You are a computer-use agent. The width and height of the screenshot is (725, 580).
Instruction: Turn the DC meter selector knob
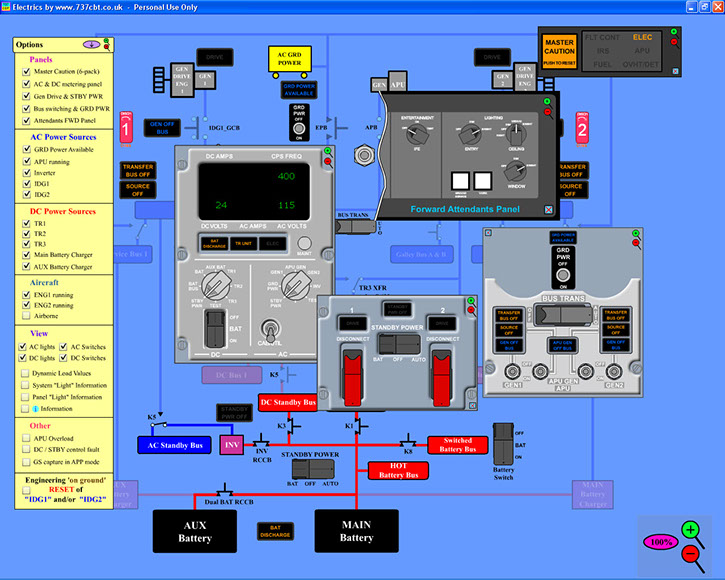[x=213, y=287]
